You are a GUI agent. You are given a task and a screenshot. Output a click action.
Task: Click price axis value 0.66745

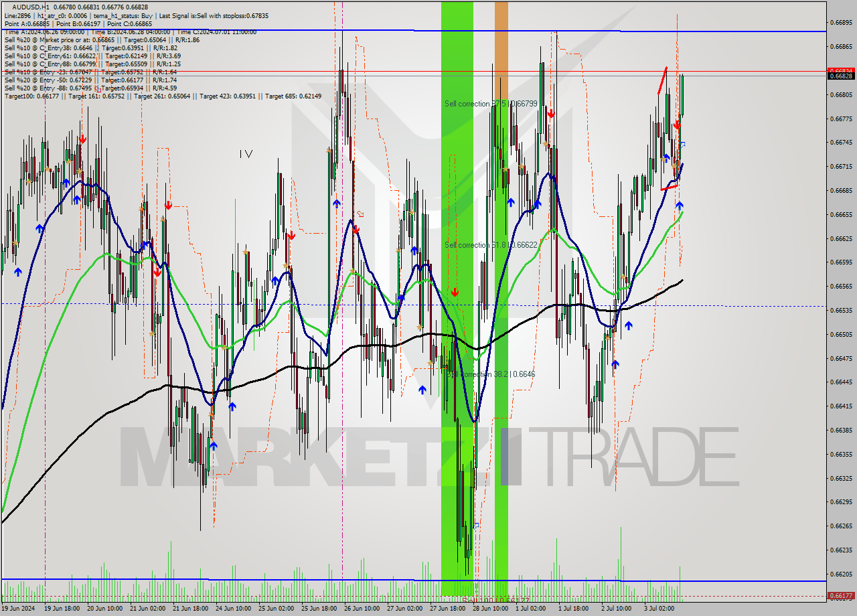coord(841,143)
